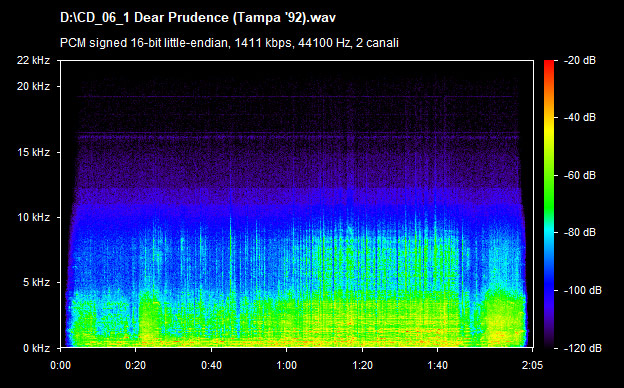Click the 1:40 time axis marker
This screenshot has width=624, height=388.
click(x=437, y=365)
